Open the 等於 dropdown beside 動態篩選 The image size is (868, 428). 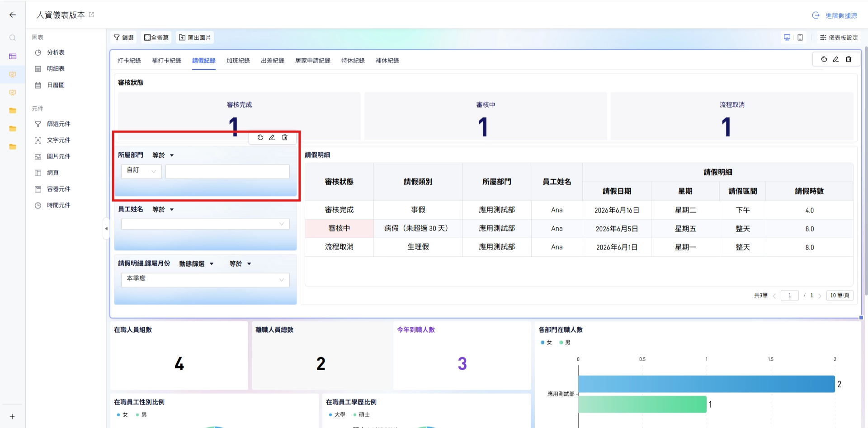240,264
